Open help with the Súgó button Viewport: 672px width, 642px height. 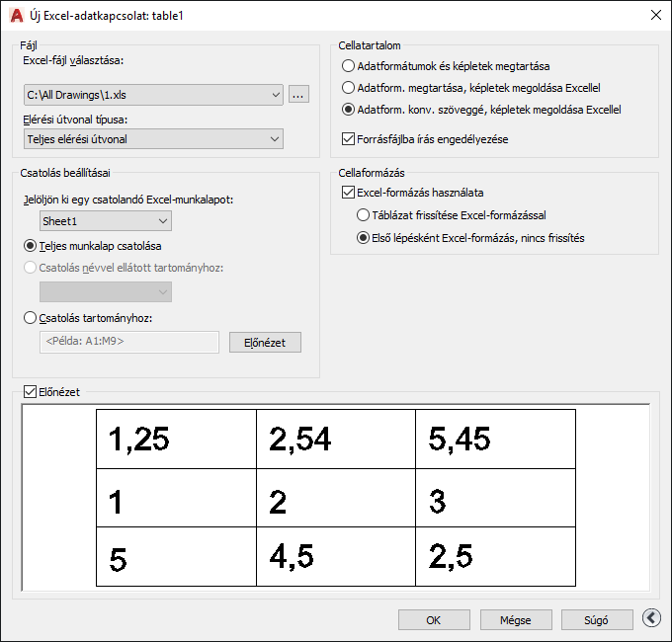(x=597, y=620)
